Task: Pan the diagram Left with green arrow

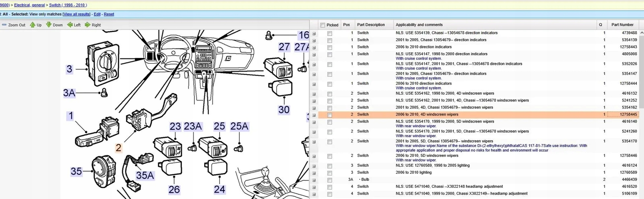Action: (x=70, y=25)
